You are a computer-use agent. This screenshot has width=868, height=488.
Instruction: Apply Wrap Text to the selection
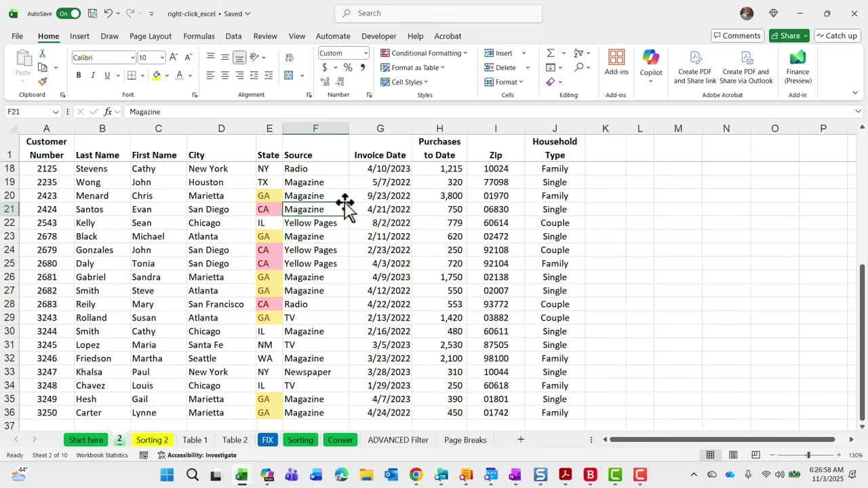288,57
